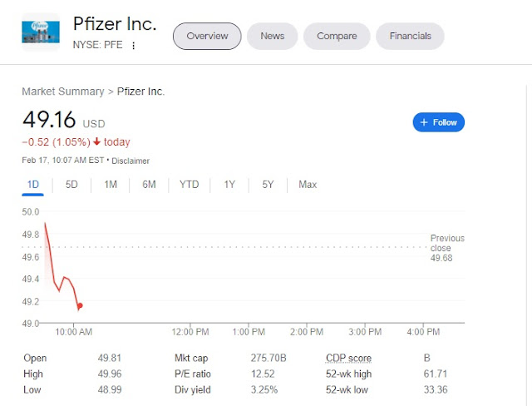This screenshot has height=406, width=532.
Task: Go to the Financials tab
Action: [410, 37]
